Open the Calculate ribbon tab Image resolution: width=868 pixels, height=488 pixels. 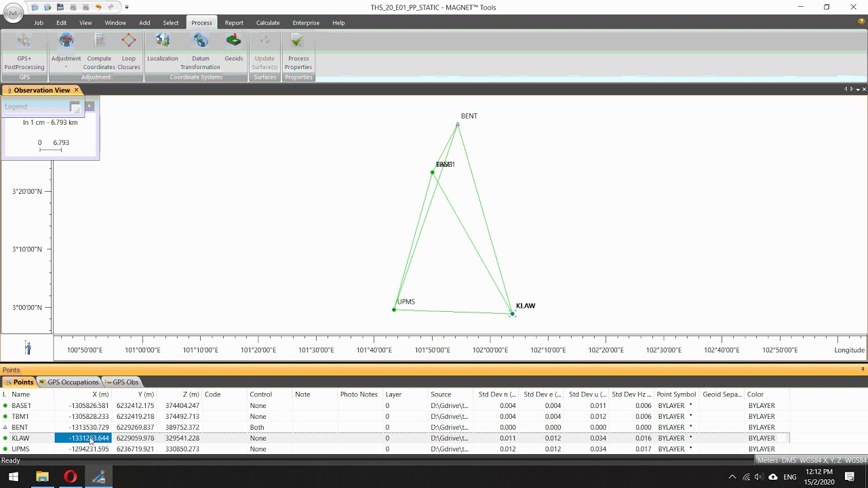tap(268, 22)
